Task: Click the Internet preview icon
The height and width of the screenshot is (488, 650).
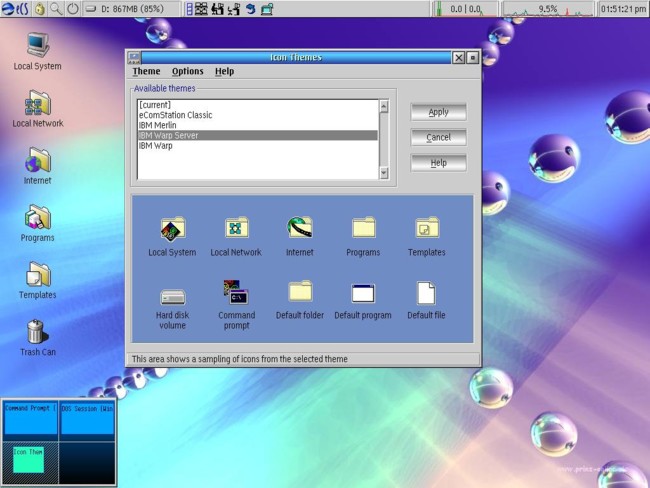Action: coord(300,227)
